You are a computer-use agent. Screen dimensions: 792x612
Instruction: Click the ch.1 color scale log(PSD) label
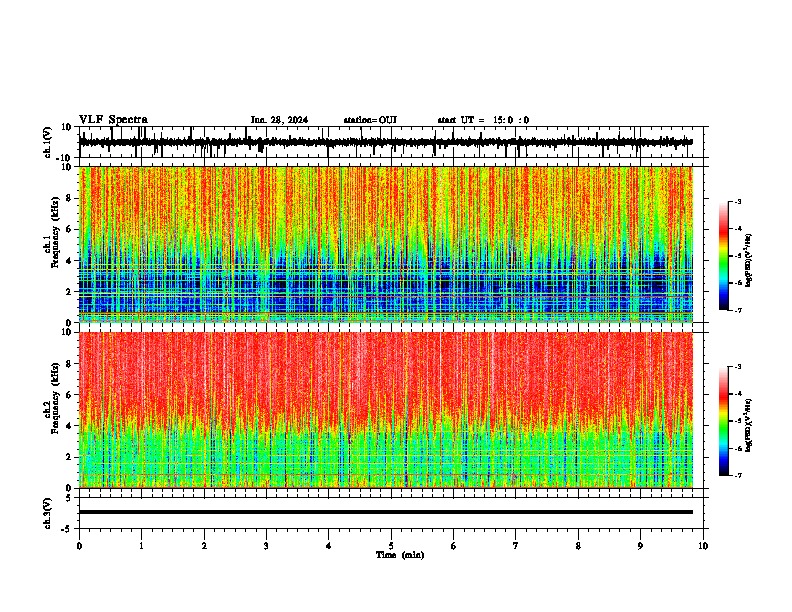coord(749,261)
